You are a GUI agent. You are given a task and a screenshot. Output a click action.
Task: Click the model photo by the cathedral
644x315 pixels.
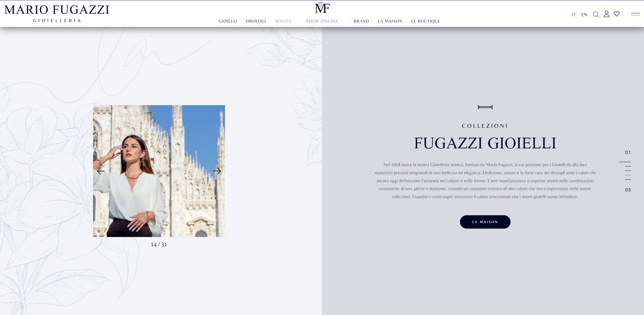click(x=159, y=171)
